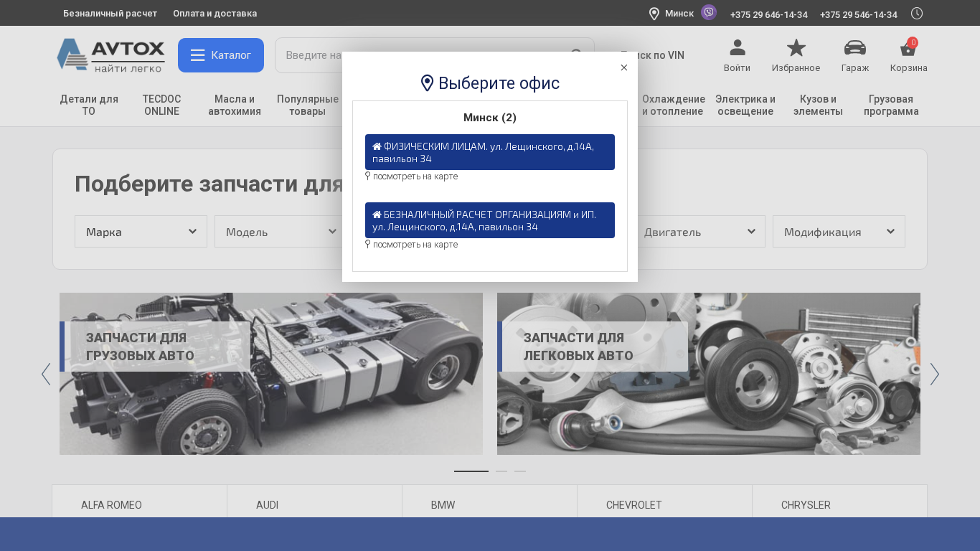Click the Минск location pin icon

(654, 14)
